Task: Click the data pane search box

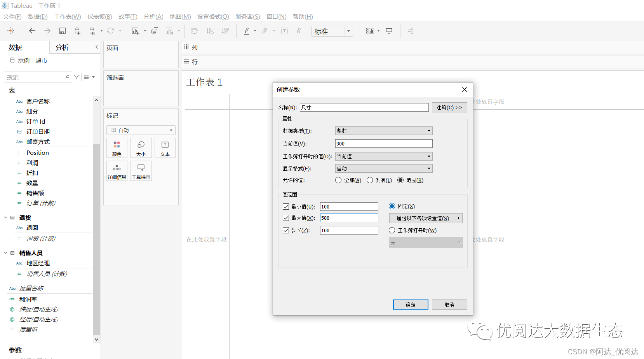Action: coord(38,77)
